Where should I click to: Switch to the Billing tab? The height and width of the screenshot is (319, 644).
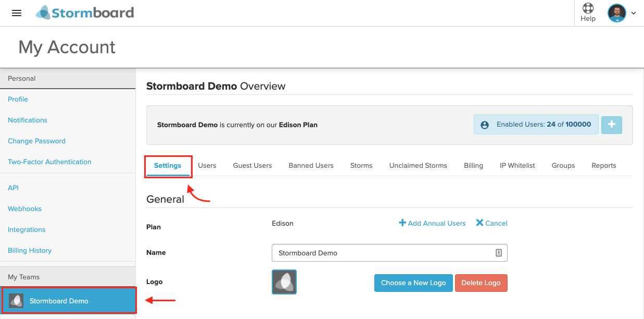tap(474, 166)
